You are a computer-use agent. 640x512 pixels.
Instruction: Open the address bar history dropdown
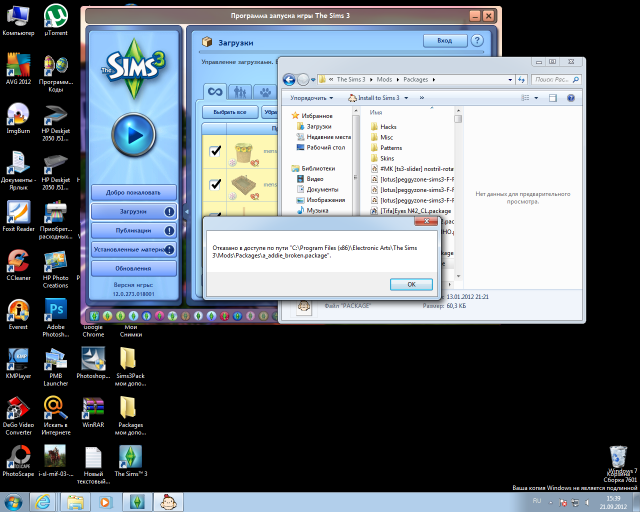pos(510,80)
